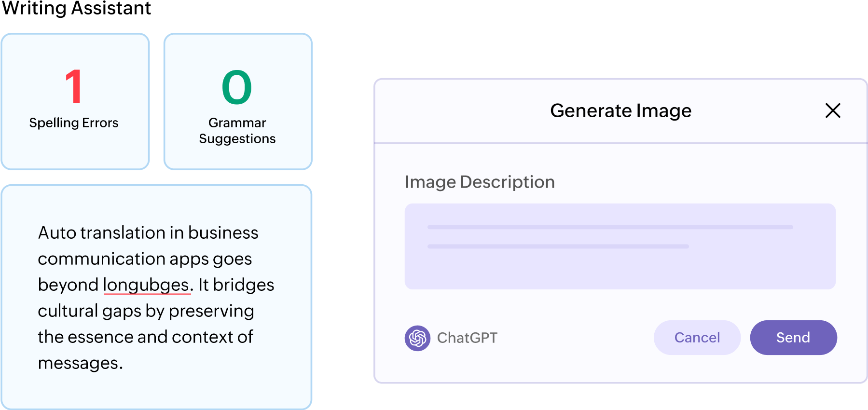Click "Auto" at the paragraph start

(57, 233)
